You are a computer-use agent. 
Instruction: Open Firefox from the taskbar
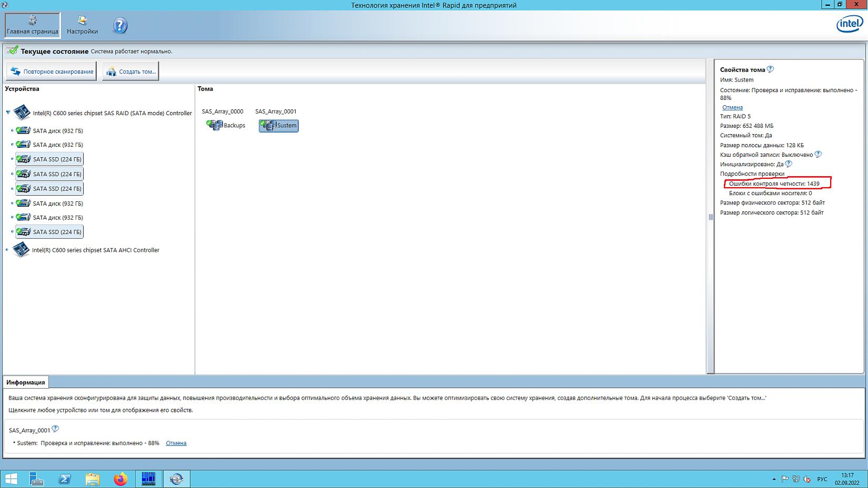120,479
